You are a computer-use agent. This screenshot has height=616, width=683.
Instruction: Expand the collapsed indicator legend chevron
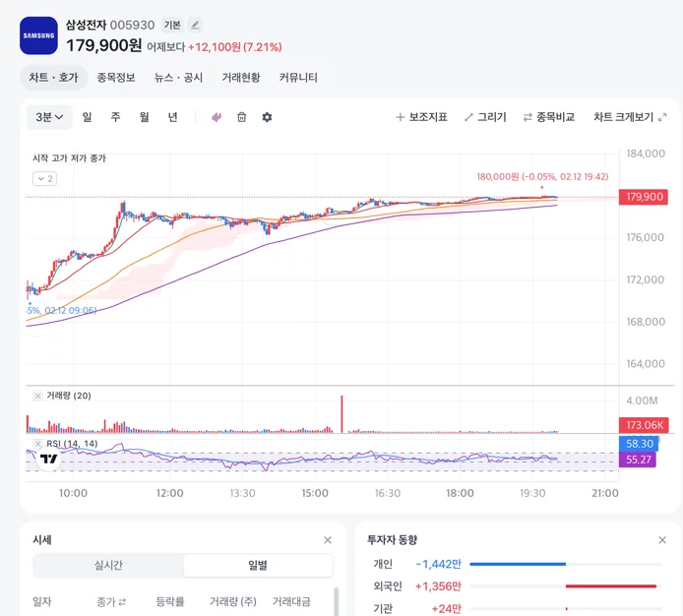(x=45, y=179)
